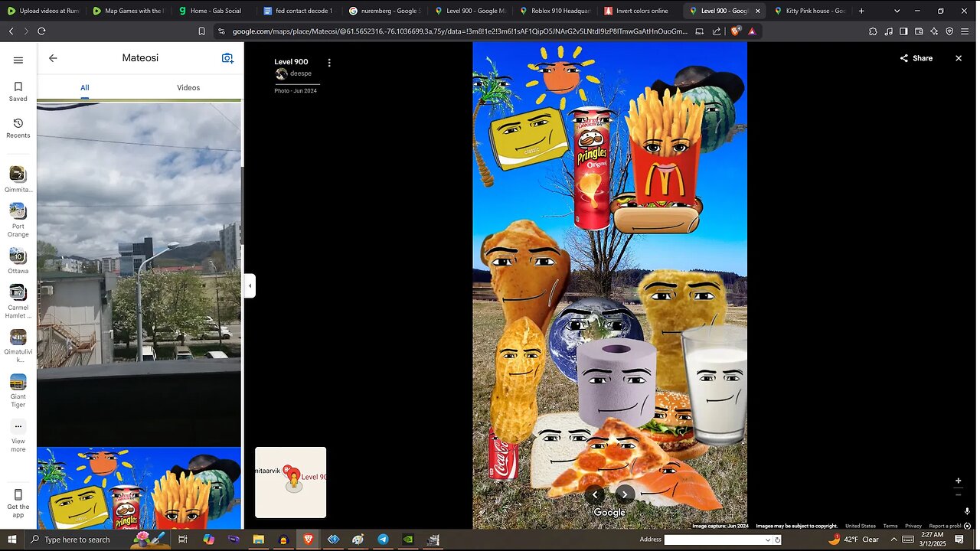Open Brave browser from taskbar

coord(309,540)
